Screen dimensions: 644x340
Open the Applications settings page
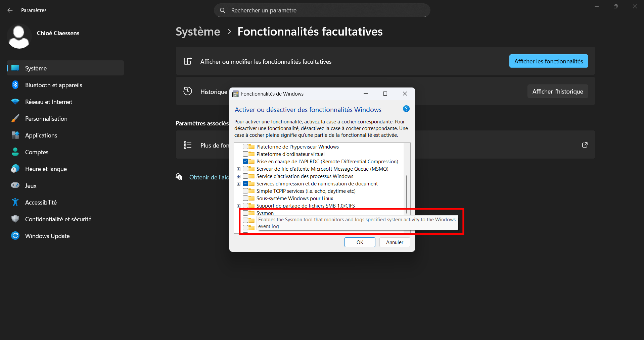tap(65, 135)
